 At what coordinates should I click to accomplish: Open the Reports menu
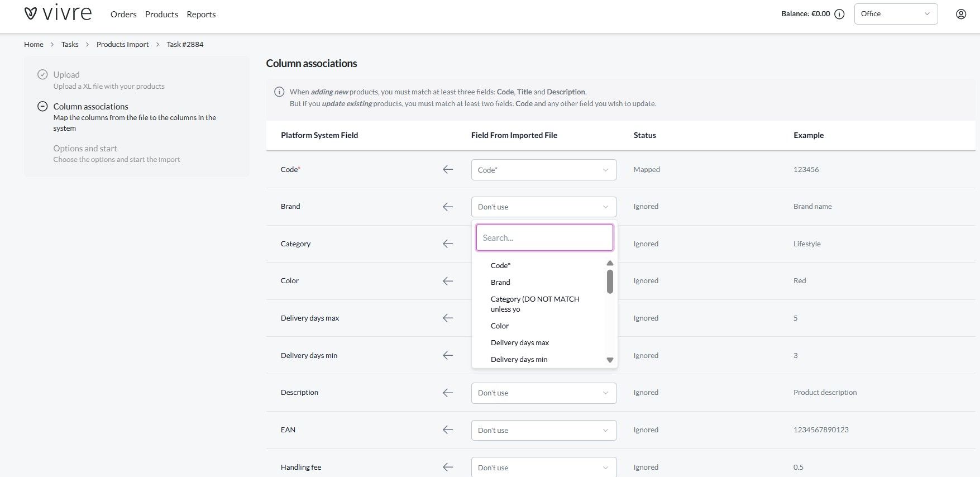point(201,15)
